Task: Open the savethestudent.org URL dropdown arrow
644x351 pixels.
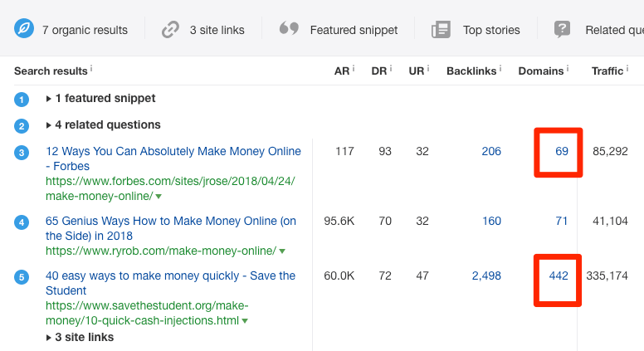Action: pos(245,321)
